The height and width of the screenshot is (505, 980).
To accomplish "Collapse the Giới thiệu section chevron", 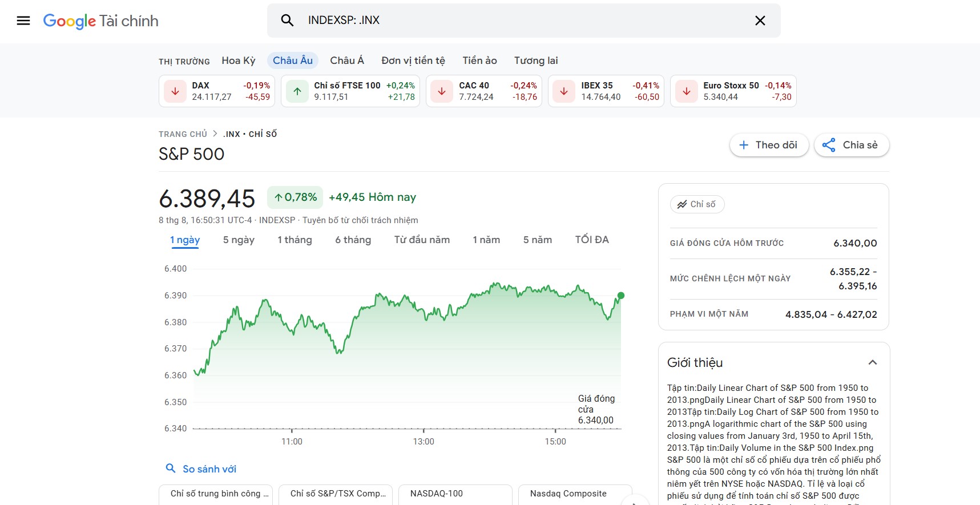I will click(872, 362).
